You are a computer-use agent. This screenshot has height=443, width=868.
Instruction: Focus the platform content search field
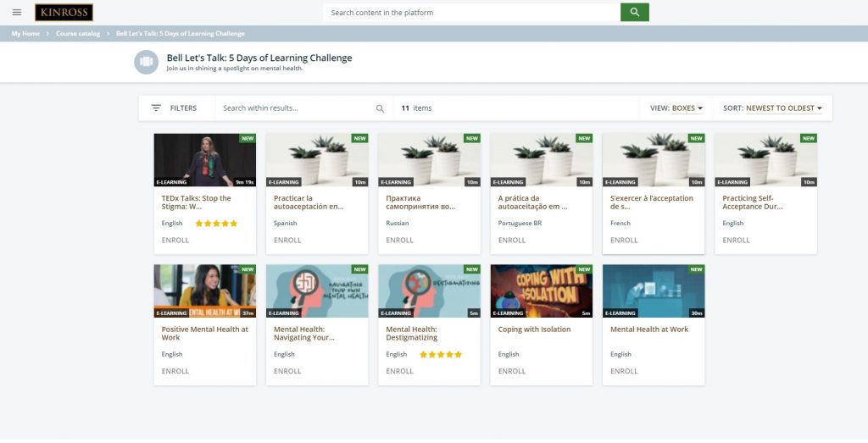click(x=470, y=13)
